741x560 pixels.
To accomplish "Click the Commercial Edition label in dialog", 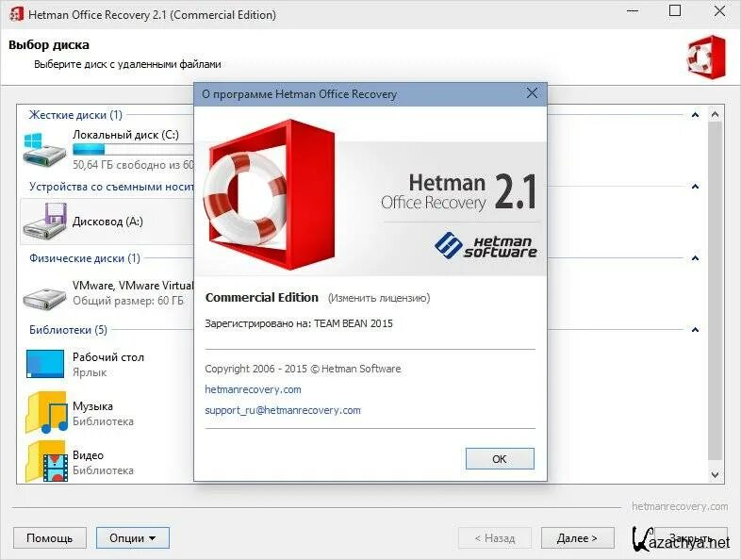I will click(x=262, y=297).
